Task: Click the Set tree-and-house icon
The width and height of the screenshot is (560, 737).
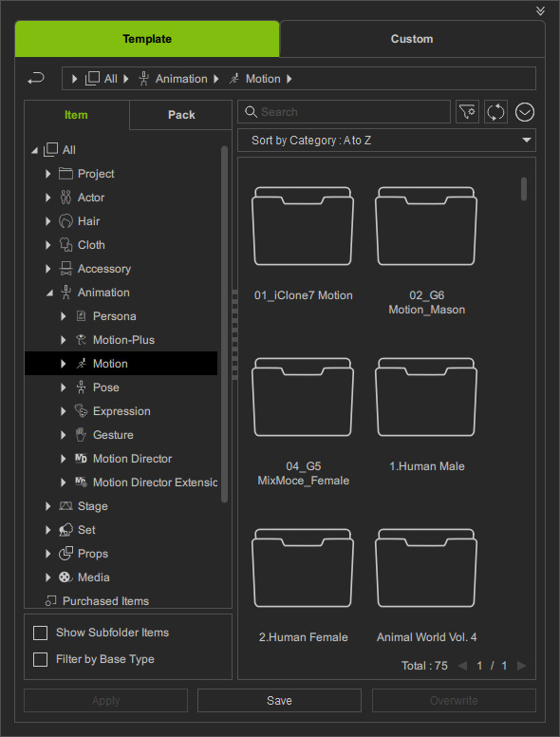Action: pyautogui.click(x=65, y=530)
